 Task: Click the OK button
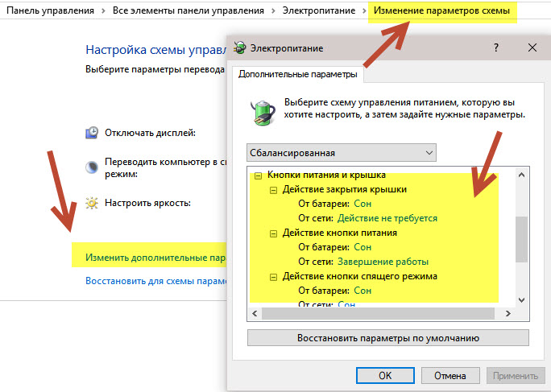[x=385, y=375]
